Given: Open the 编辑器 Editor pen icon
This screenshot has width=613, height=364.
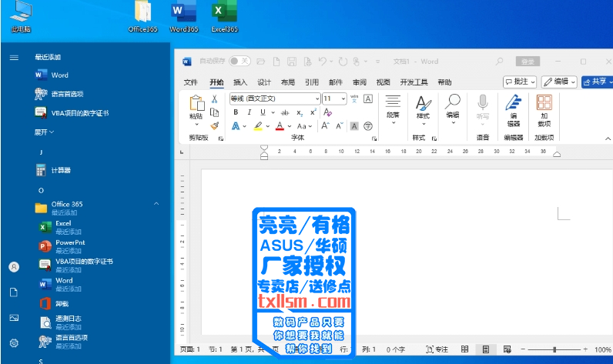Looking at the screenshot, I should click(x=514, y=102).
